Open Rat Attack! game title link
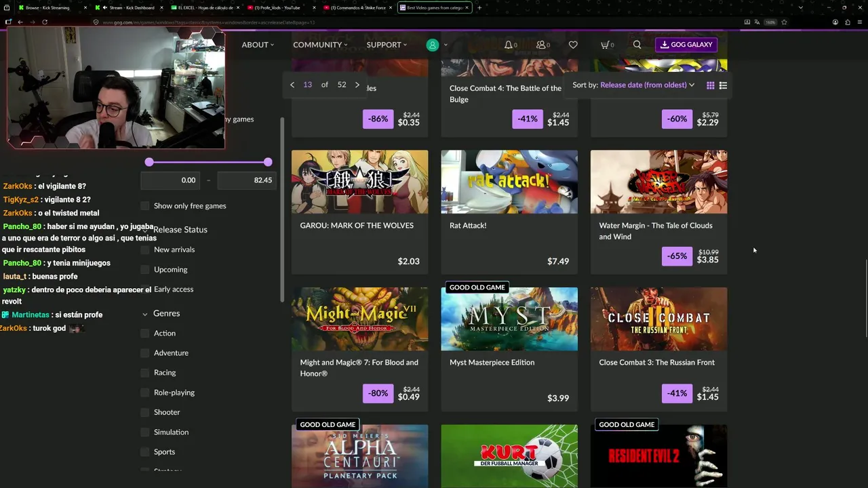The height and width of the screenshot is (488, 868). [x=468, y=226]
